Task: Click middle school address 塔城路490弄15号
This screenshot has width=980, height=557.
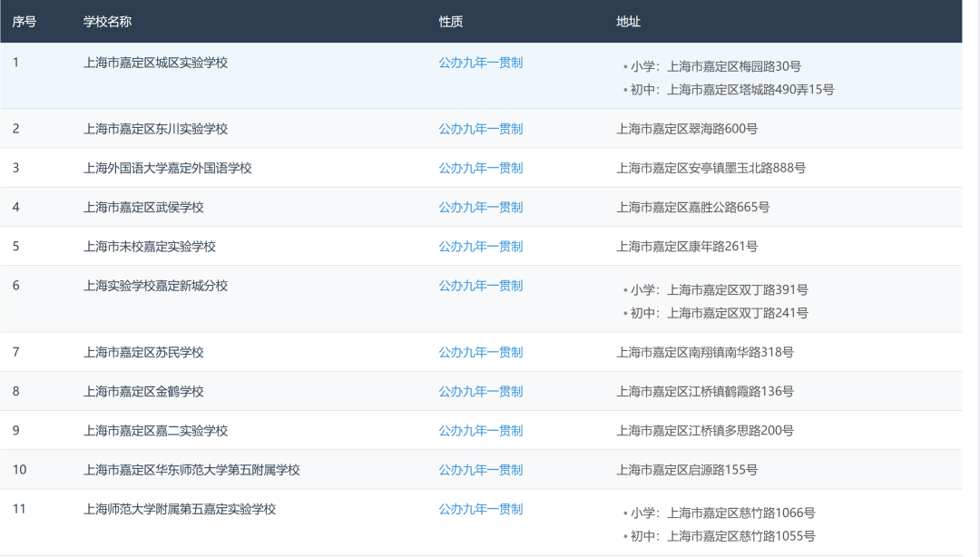Action: [x=732, y=90]
